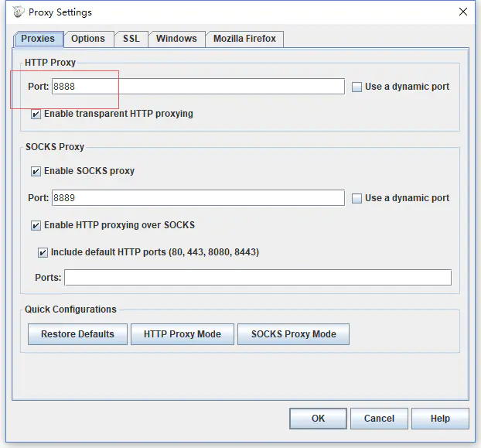Confirm settings with the OK button
The image size is (481, 448).
tap(318, 419)
